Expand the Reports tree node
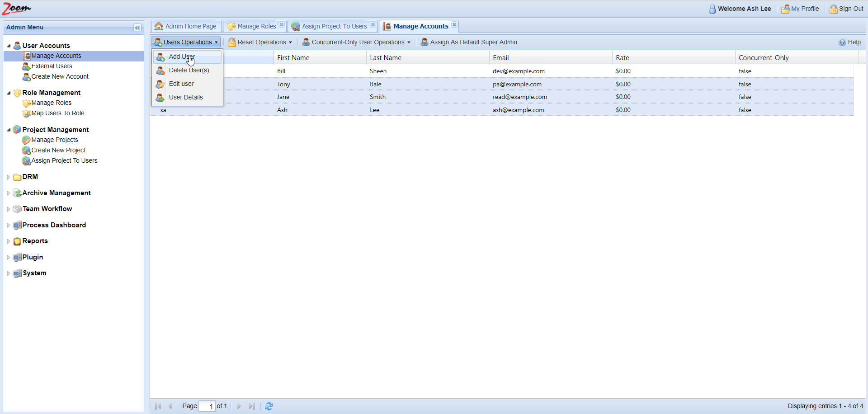This screenshot has width=868, height=414. pyautogui.click(x=8, y=241)
